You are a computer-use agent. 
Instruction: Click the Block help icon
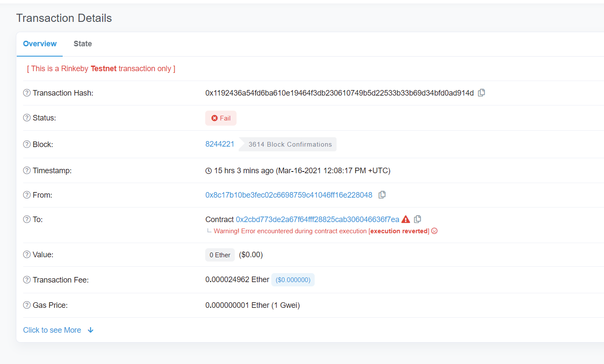click(26, 144)
